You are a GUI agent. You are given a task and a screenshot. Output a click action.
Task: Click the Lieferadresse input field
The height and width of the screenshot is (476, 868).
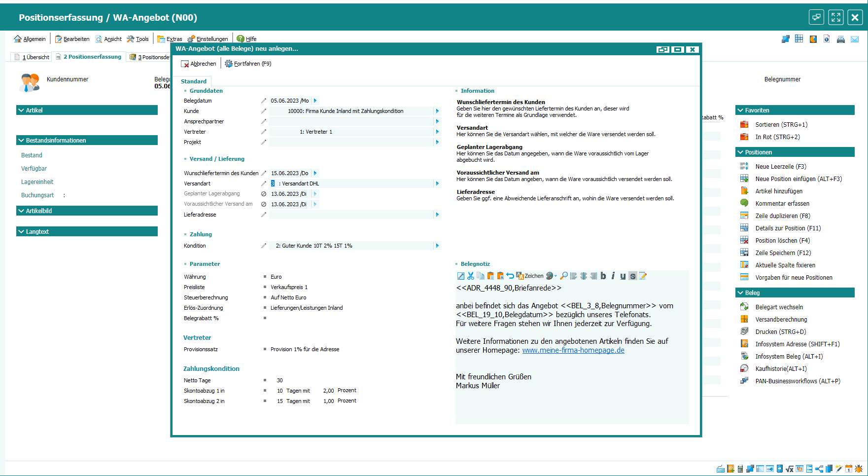[x=351, y=215]
